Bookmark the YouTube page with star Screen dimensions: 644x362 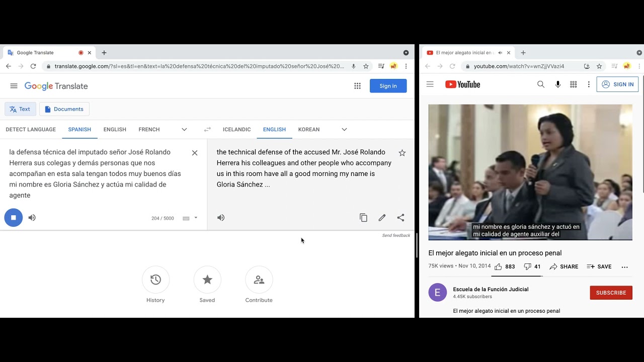tap(599, 66)
